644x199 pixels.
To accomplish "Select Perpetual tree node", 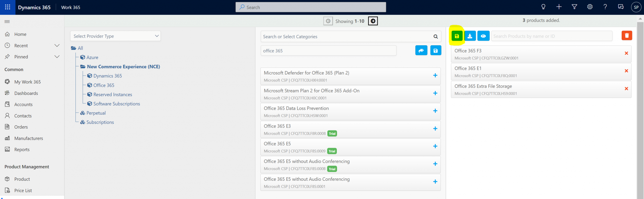I will (x=93, y=113).
